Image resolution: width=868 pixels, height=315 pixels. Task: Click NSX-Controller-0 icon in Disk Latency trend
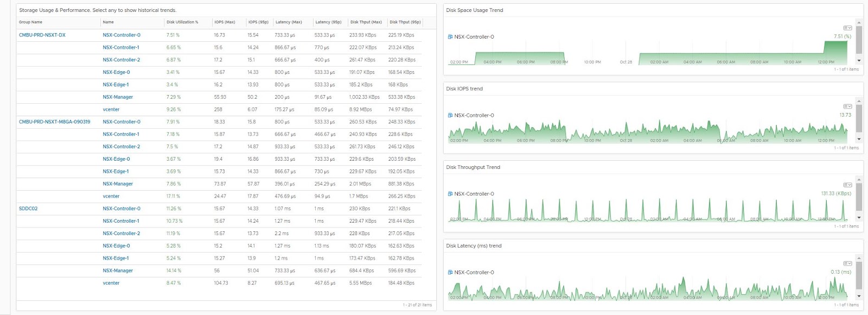tap(450, 273)
